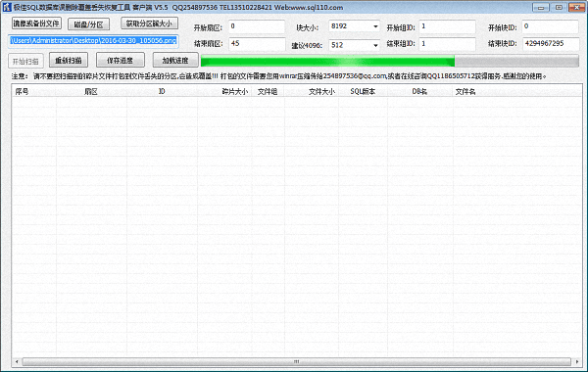588x372 pixels.
Task: Click the 开始组ID: label
Action: (x=401, y=27)
